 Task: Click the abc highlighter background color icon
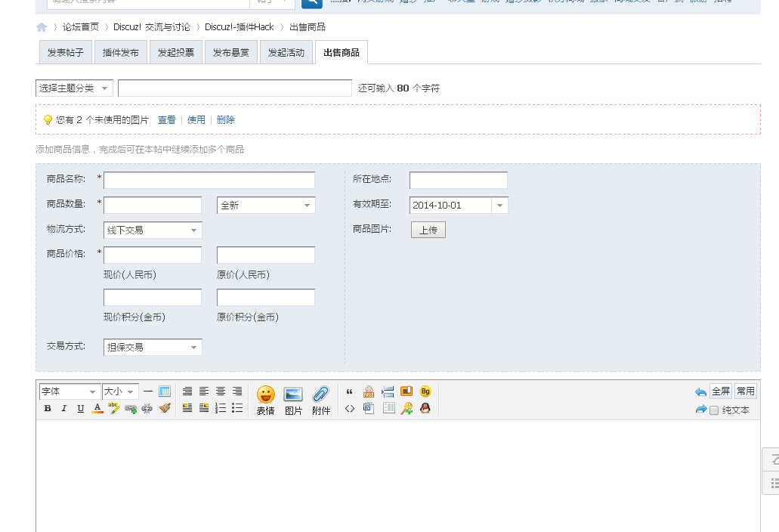coord(114,408)
